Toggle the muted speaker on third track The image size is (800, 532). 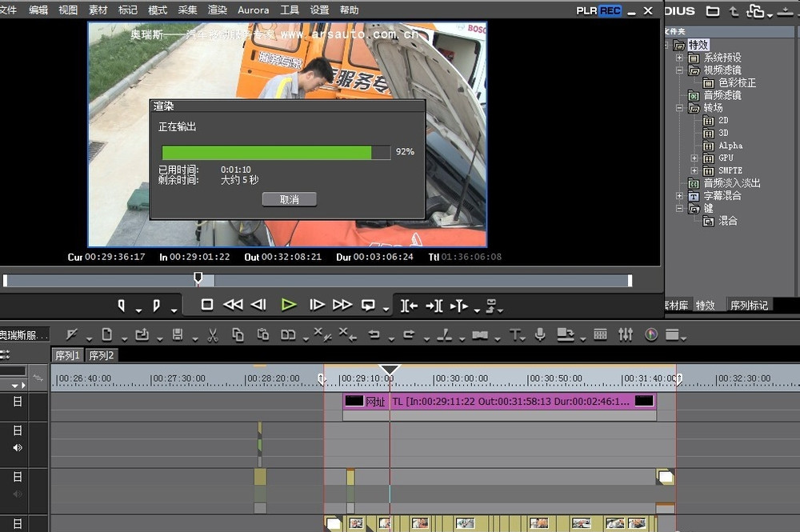coord(18,494)
